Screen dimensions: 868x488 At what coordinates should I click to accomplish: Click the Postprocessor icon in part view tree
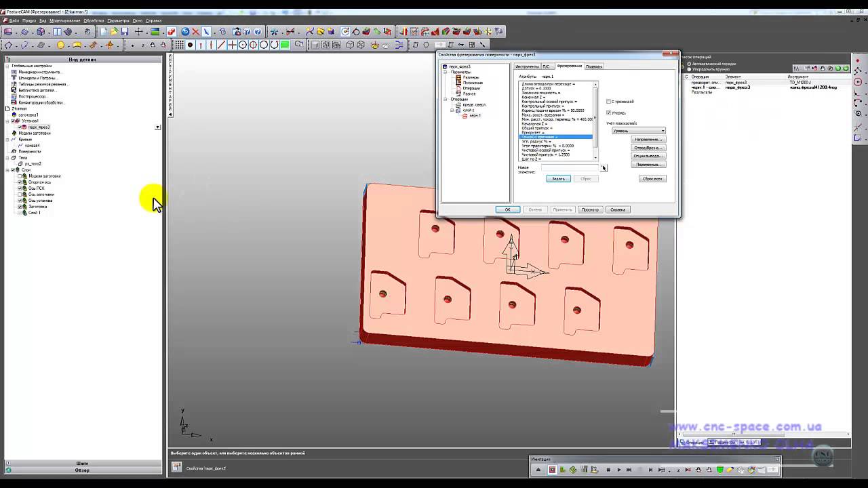[14, 96]
